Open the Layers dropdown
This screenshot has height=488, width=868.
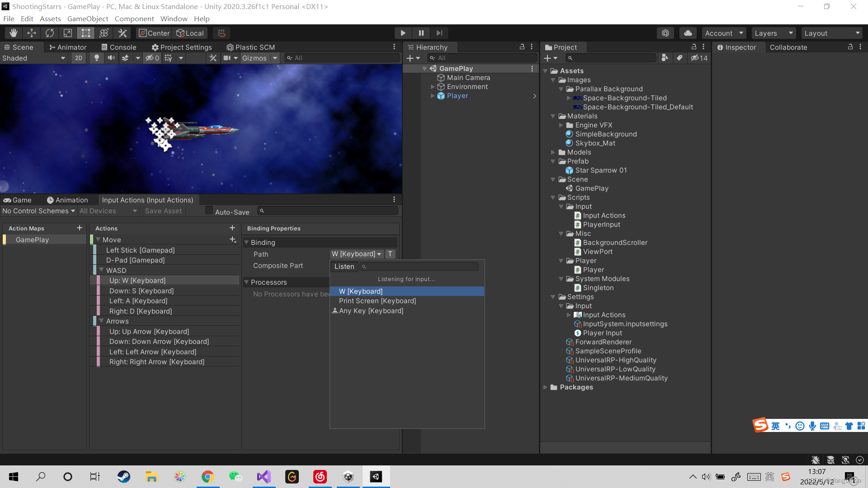pos(773,33)
